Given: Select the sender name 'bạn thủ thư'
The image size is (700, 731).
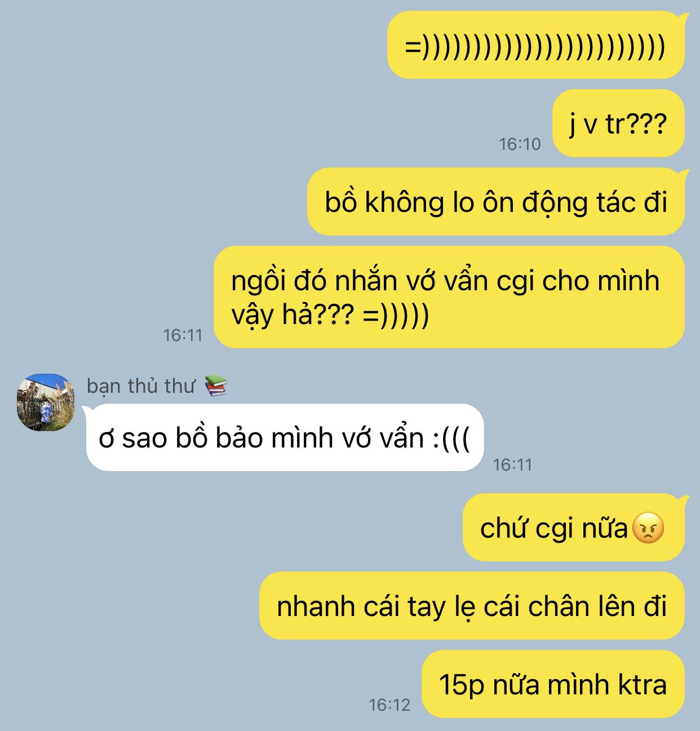Looking at the screenshot, I should [x=140, y=386].
